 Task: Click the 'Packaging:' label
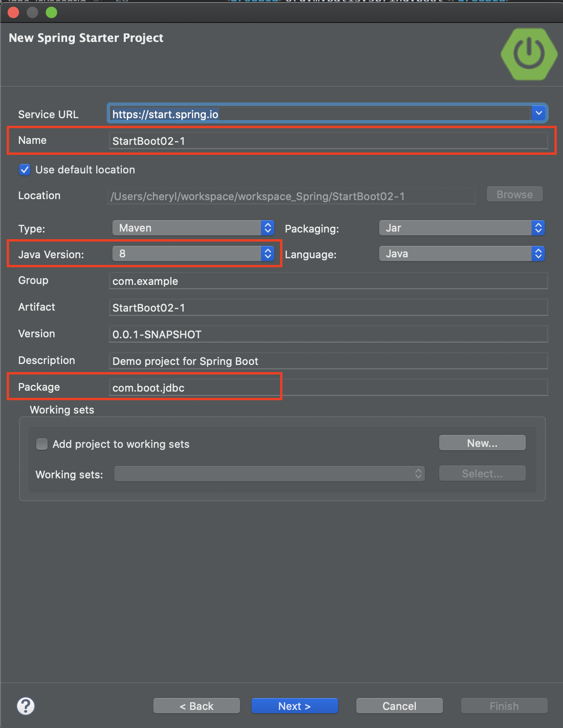tap(312, 229)
